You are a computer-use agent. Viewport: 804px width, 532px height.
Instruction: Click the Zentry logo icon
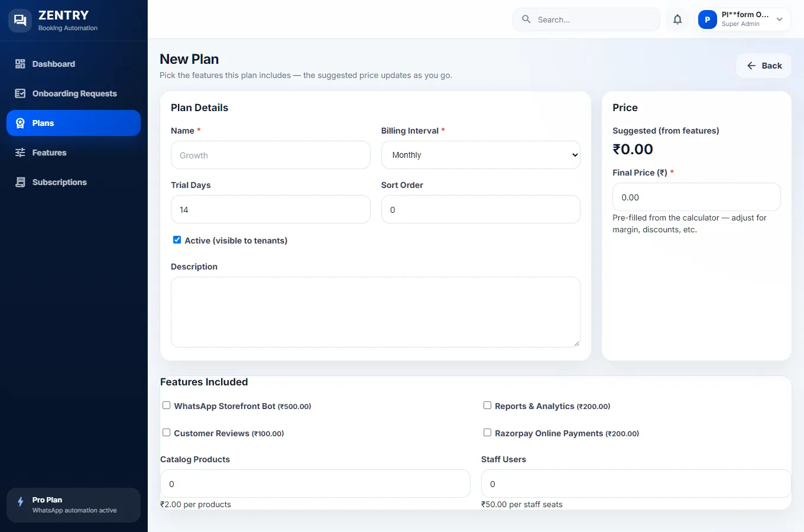(x=20, y=21)
